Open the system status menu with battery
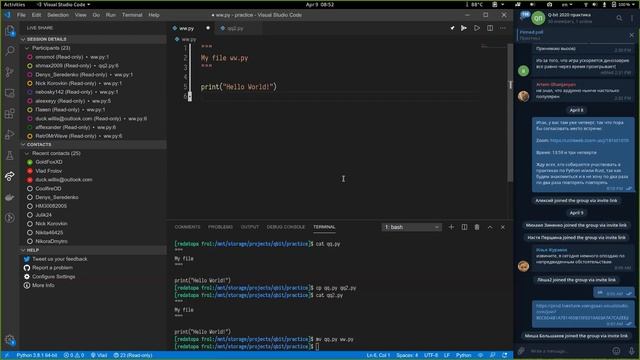The height and width of the screenshot is (360, 640). tap(622, 4)
